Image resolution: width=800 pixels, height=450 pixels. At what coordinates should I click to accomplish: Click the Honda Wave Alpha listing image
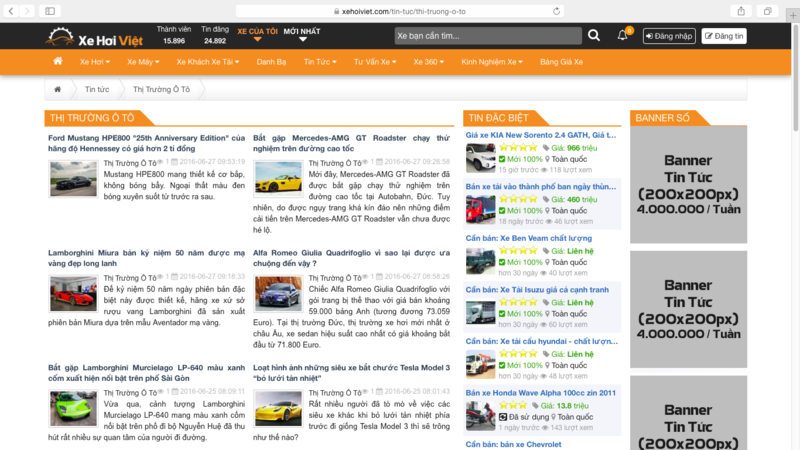point(480,416)
